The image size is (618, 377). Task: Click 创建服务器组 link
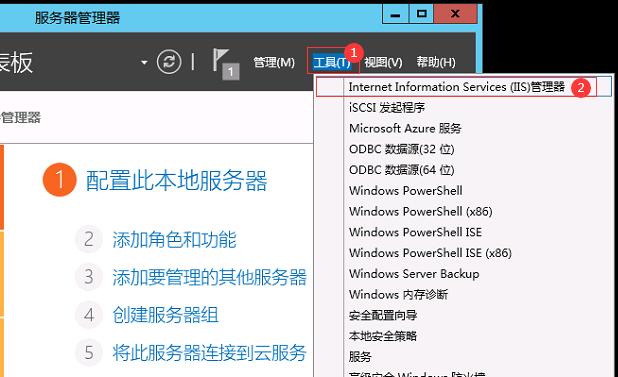pos(165,315)
